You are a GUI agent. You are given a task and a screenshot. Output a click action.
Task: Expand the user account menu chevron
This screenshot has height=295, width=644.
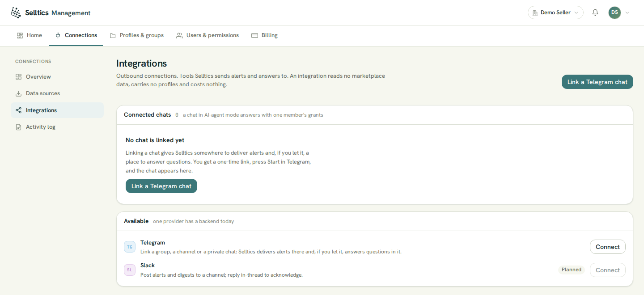(x=627, y=13)
